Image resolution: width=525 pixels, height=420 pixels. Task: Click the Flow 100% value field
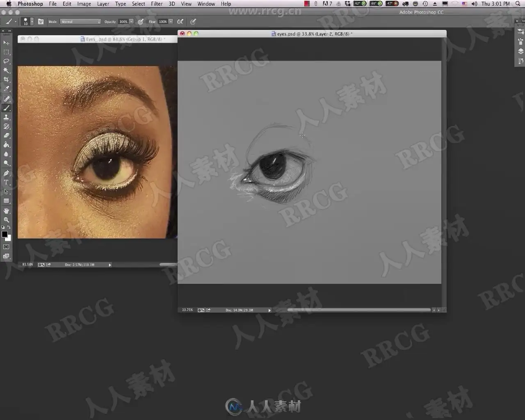click(163, 21)
